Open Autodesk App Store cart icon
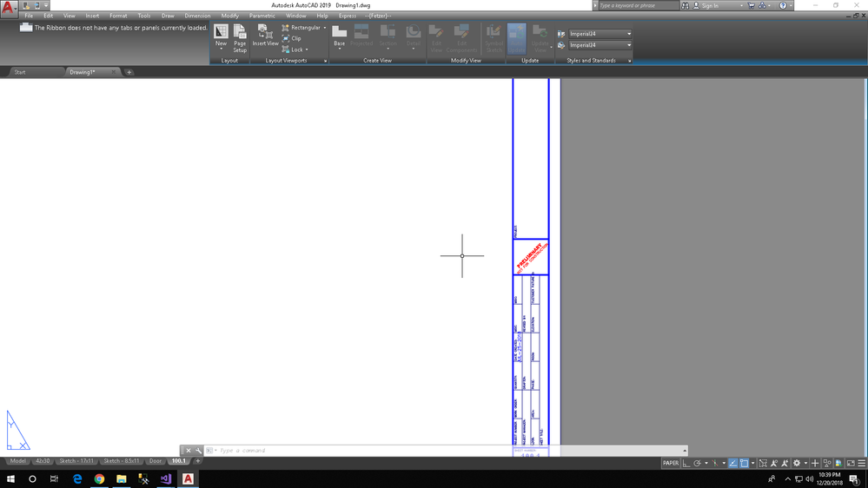Viewport: 868px width, 488px height. click(752, 5)
